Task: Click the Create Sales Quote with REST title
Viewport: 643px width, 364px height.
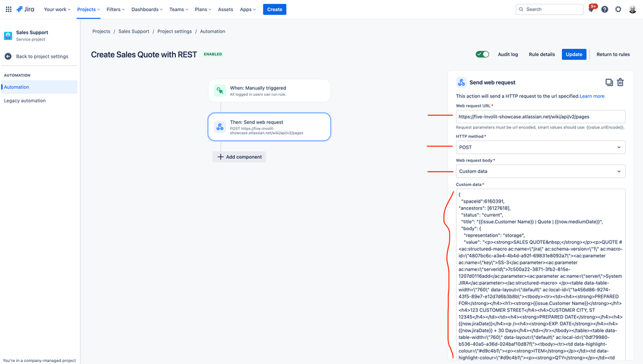Action: coord(144,55)
